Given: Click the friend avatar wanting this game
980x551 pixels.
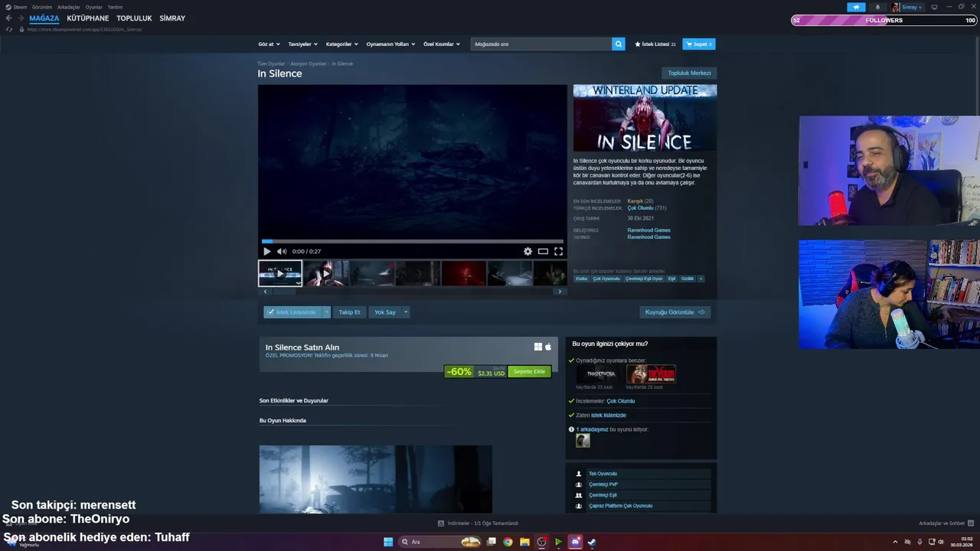Looking at the screenshot, I should (583, 441).
